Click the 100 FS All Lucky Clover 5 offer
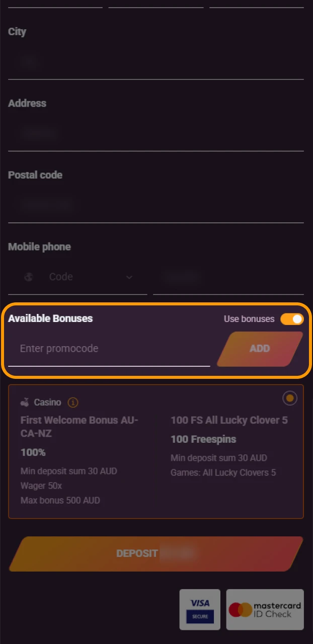This screenshot has height=644, width=313. coord(229,420)
